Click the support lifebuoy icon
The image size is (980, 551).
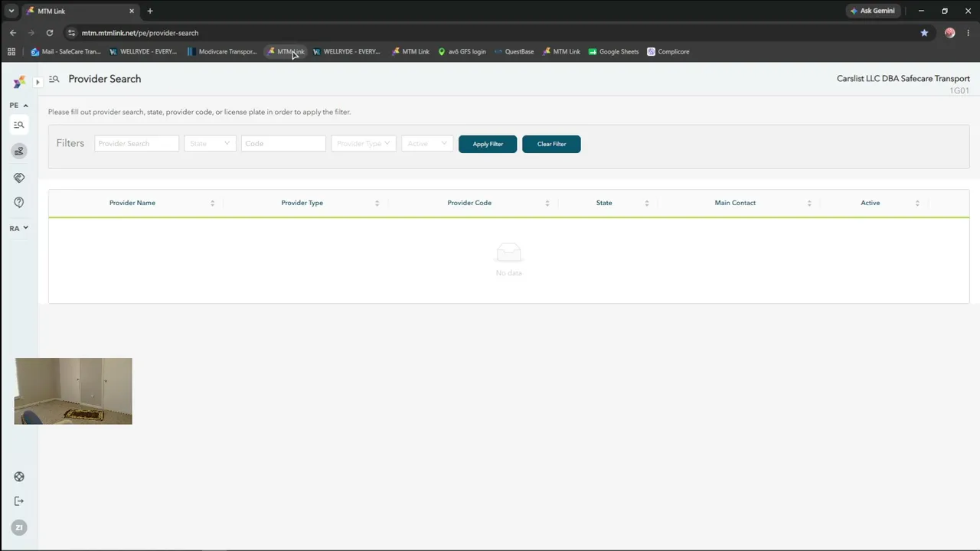[x=19, y=477]
